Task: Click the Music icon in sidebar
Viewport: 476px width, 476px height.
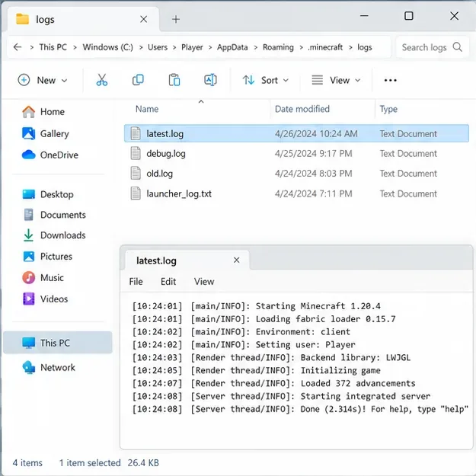Action: [x=28, y=277]
